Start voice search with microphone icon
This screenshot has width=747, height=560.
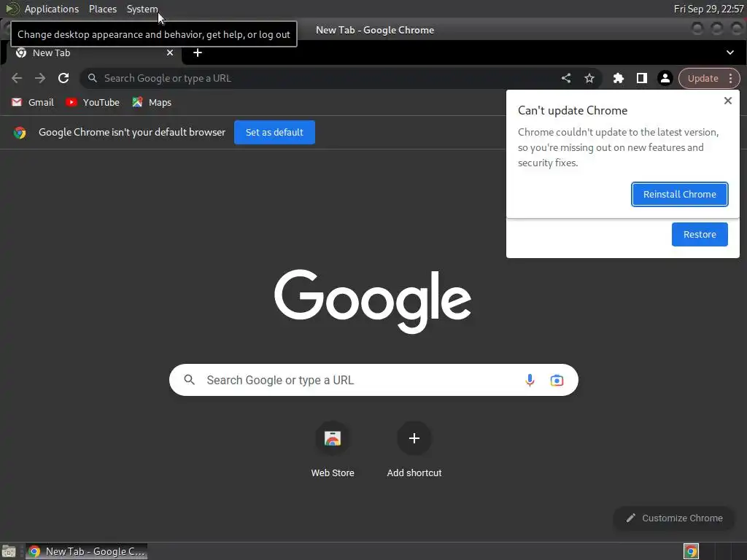[530, 380]
